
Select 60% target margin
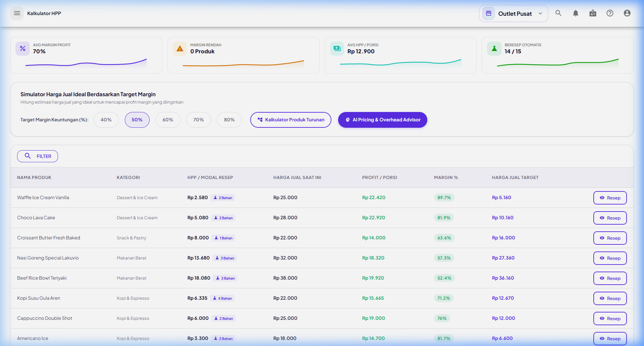[x=168, y=120]
